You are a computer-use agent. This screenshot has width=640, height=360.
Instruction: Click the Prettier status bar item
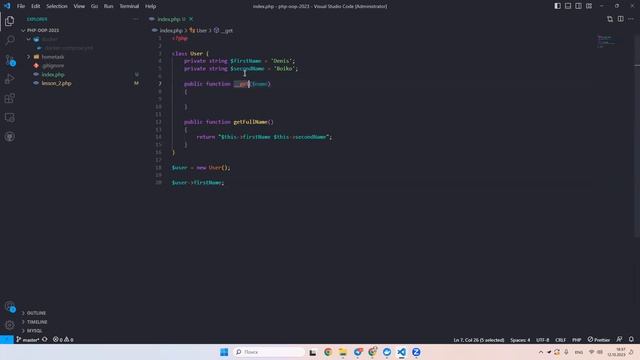[x=599, y=340]
